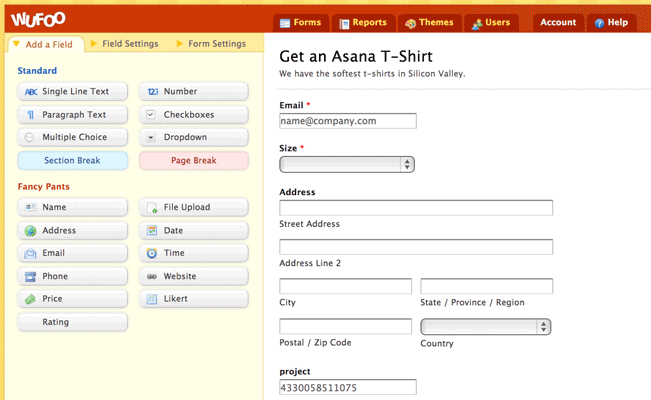The height and width of the screenshot is (400, 651).
Task: Add a Page Break field
Action: click(x=194, y=161)
